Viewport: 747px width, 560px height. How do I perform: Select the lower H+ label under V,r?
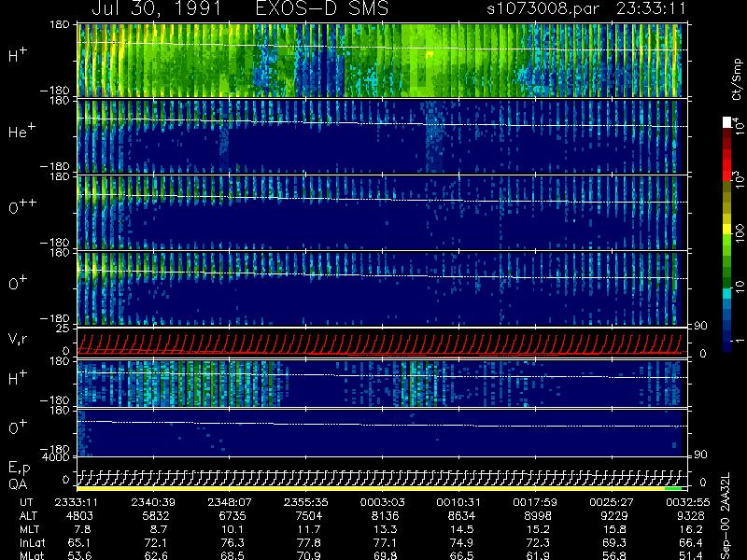tap(18, 378)
